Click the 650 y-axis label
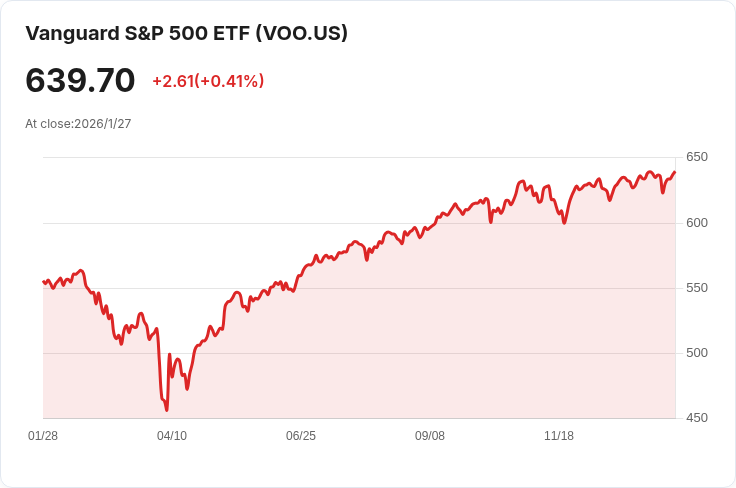 point(697,157)
